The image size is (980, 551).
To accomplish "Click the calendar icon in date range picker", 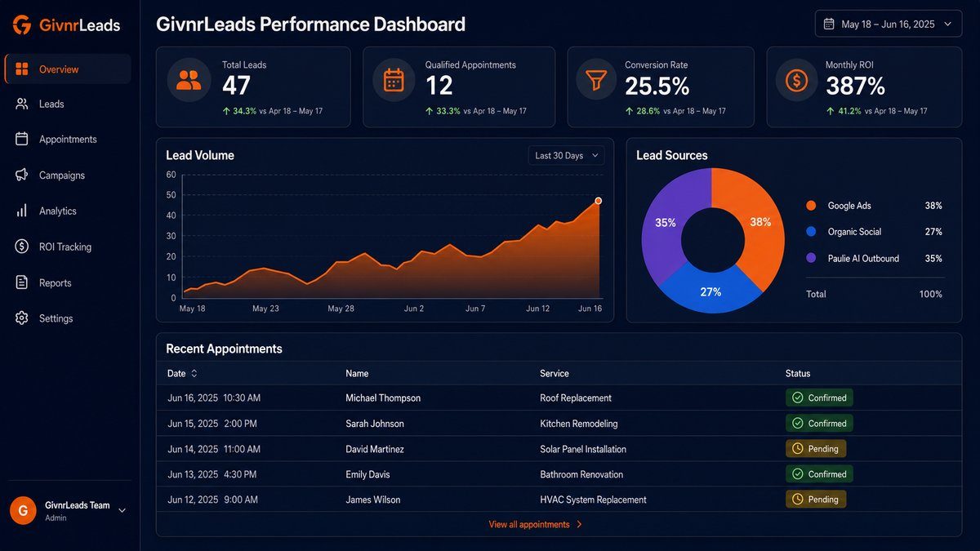I will 829,24.
